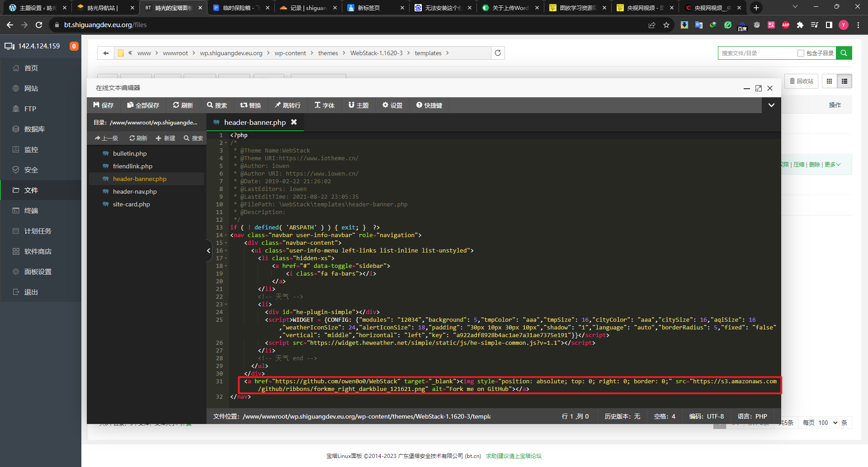
Task: Click the templates path breadcrumb
Action: 428,53
